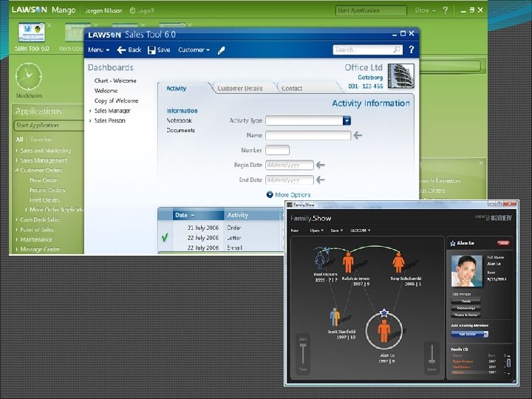Click the arrow icon beside End Date
This screenshot has width=532, height=399.
pyautogui.click(x=320, y=180)
